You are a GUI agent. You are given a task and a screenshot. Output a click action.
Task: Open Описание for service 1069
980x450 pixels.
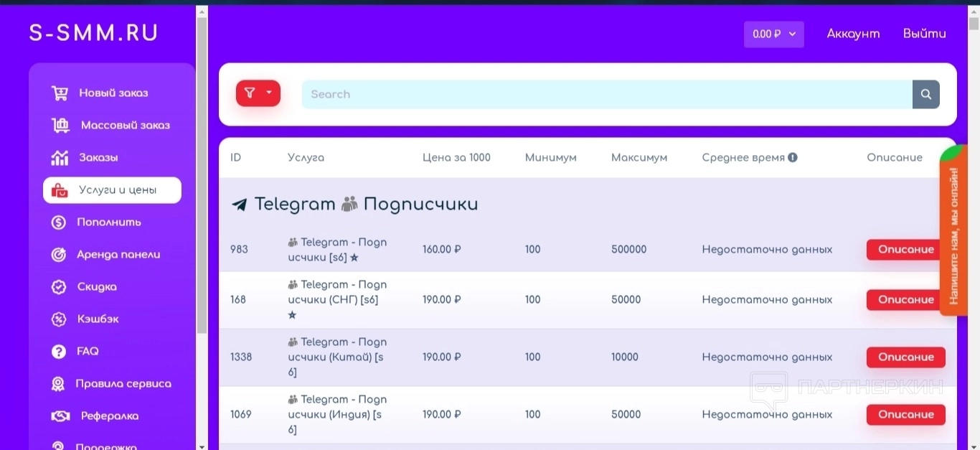(906, 415)
